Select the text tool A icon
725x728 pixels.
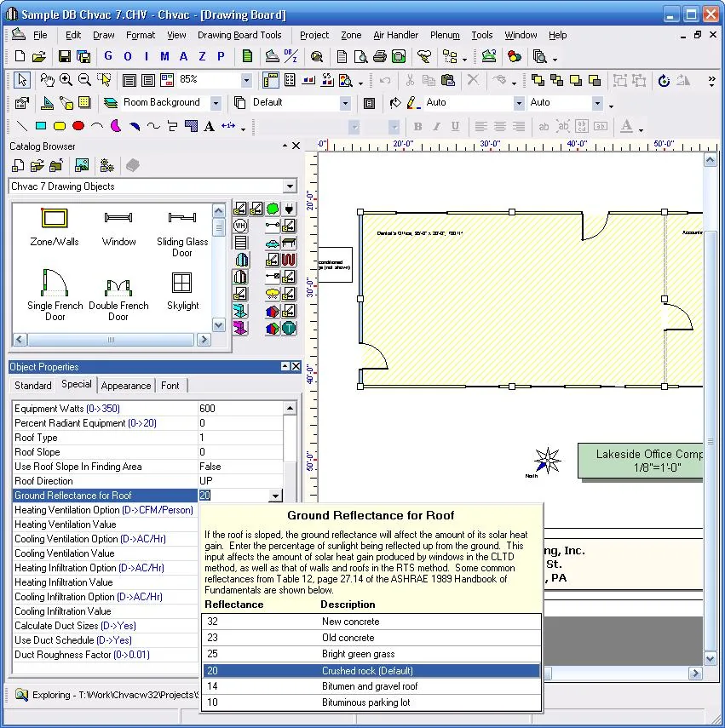[x=210, y=126]
